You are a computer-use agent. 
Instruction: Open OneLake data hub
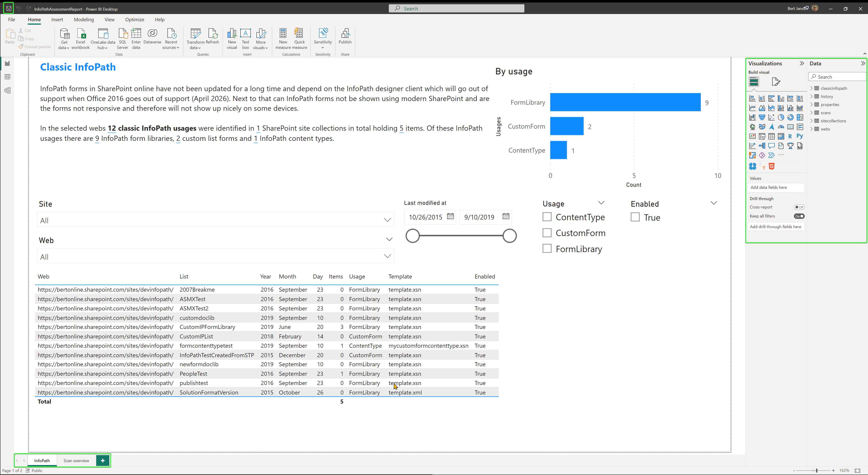click(x=103, y=38)
